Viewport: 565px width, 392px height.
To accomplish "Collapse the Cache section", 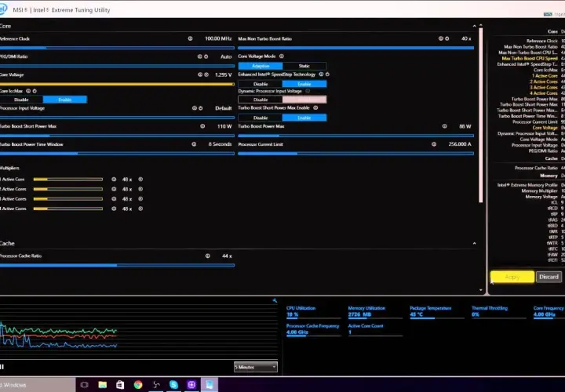I will [474, 243].
